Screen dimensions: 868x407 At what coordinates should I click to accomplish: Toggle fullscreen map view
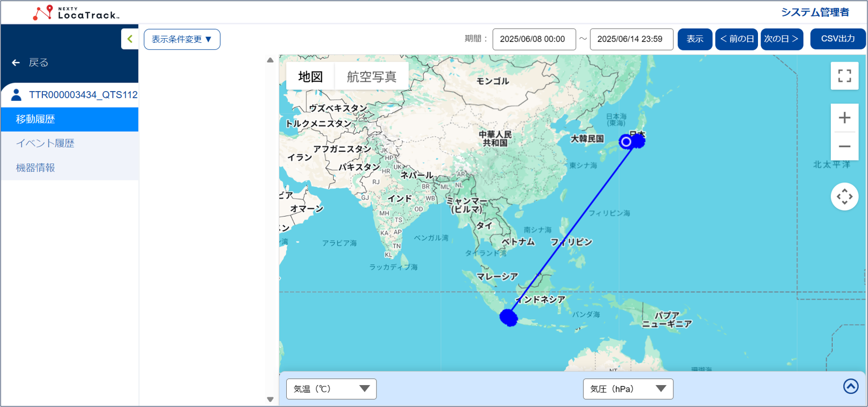[x=844, y=76]
